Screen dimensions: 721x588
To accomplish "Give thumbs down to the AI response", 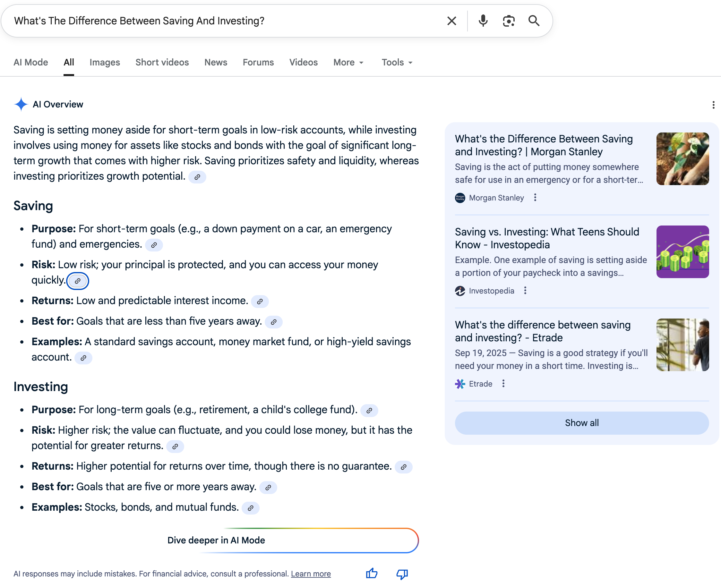I will coord(401,574).
